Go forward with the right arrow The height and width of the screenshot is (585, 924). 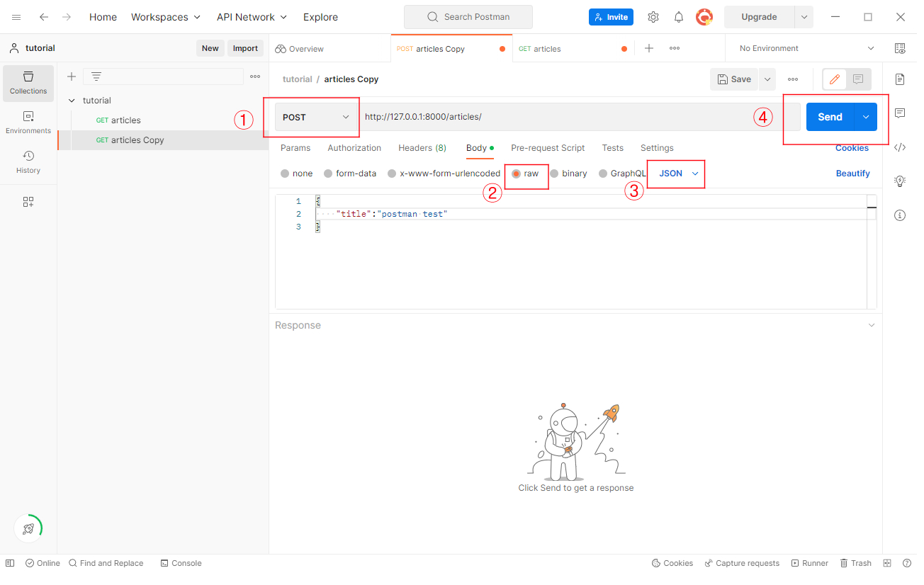pos(67,17)
